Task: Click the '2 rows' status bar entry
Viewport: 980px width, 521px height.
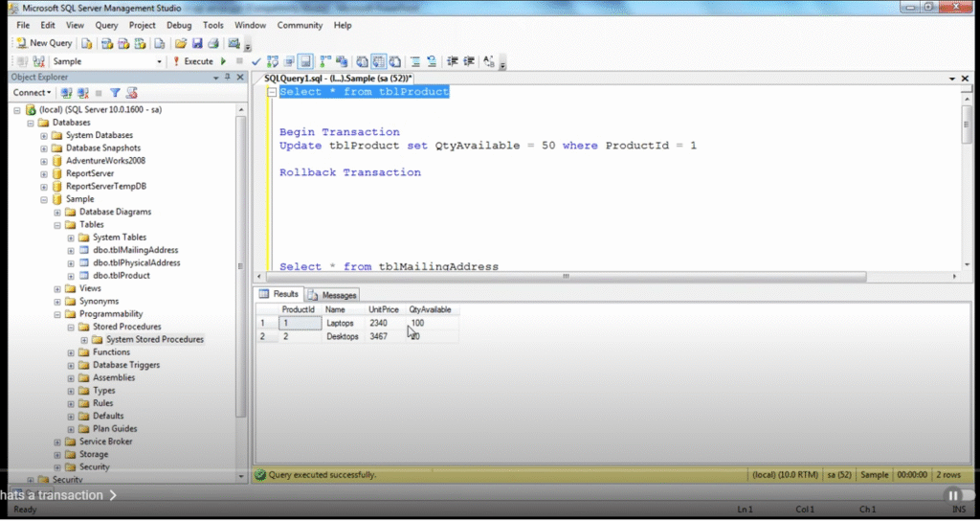Action: coord(948,475)
